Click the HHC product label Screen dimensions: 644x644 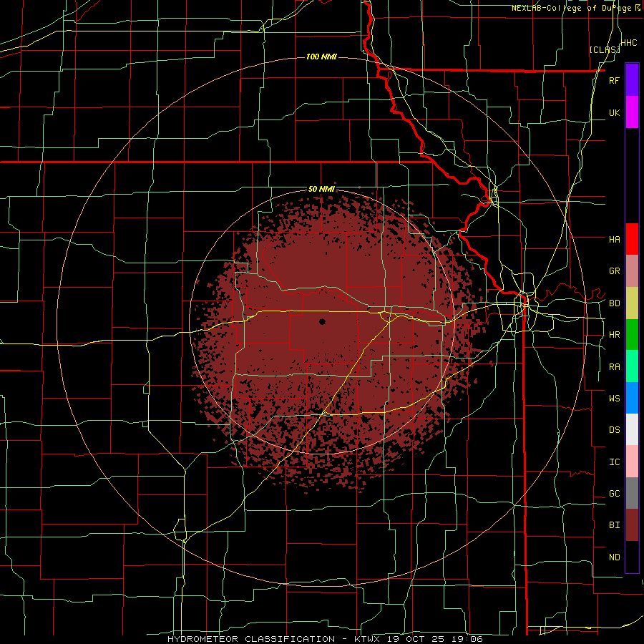point(629,43)
